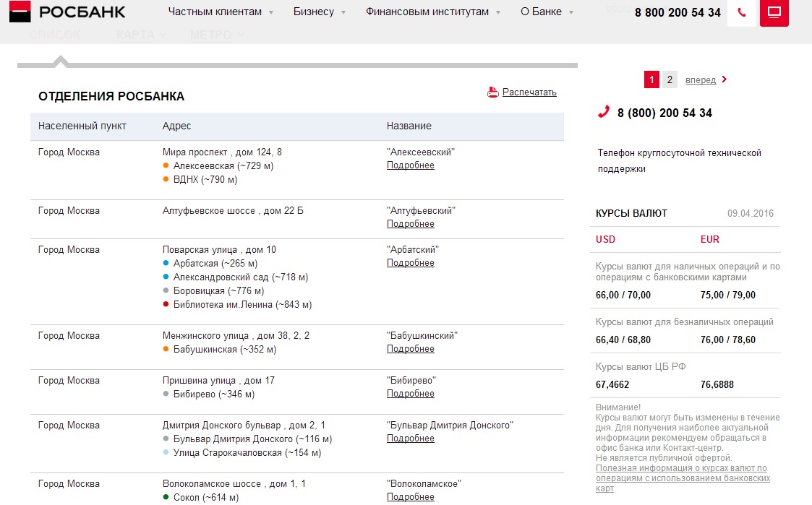Click the printer icon beside Распечатать
This screenshot has height=505, width=812.
pyautogui.click(x=493, y=92)
